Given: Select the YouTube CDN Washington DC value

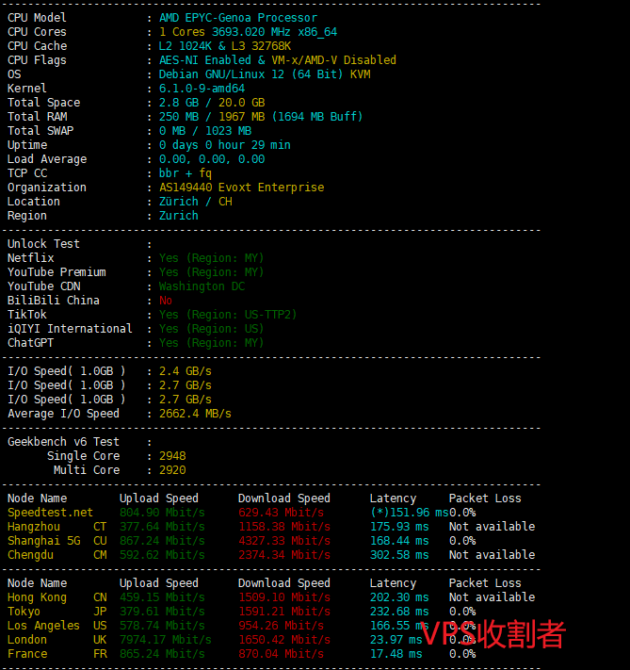Looking at the screenshot, I should click(202, 286).
